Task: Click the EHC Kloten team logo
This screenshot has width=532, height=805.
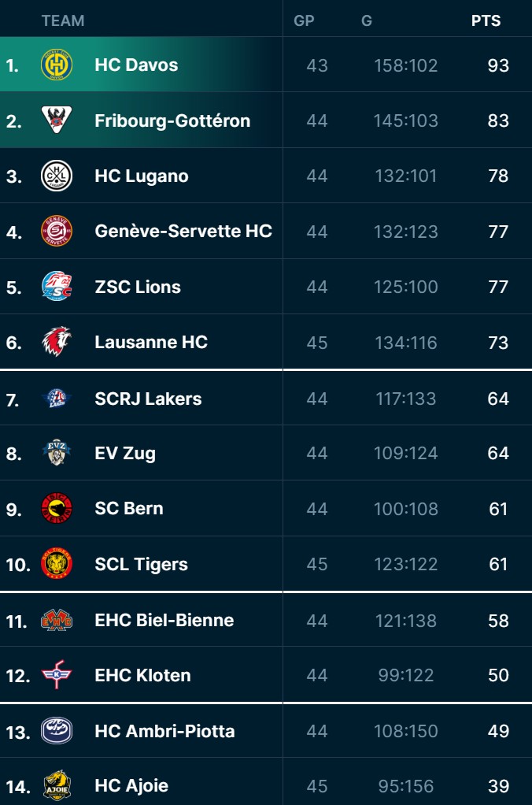Action: 57,675
